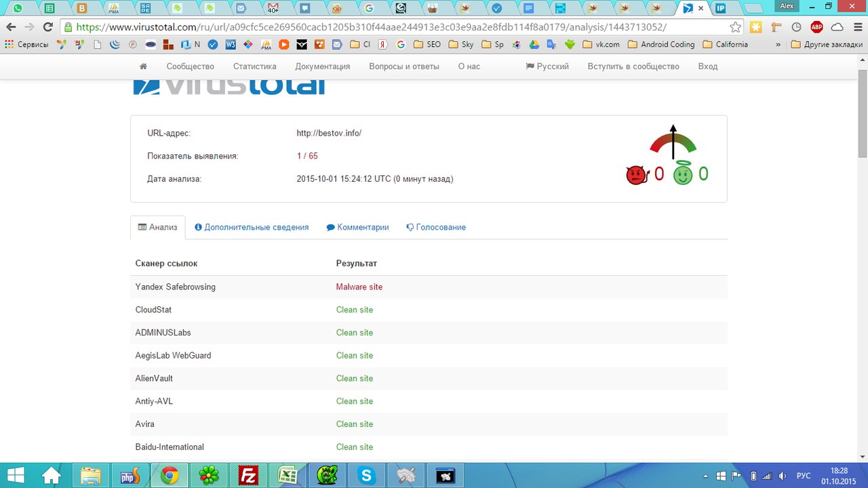Screen dimensions: 868x488
Task: Open the Сервисы apps shortcut
Action: pos(26,45)
